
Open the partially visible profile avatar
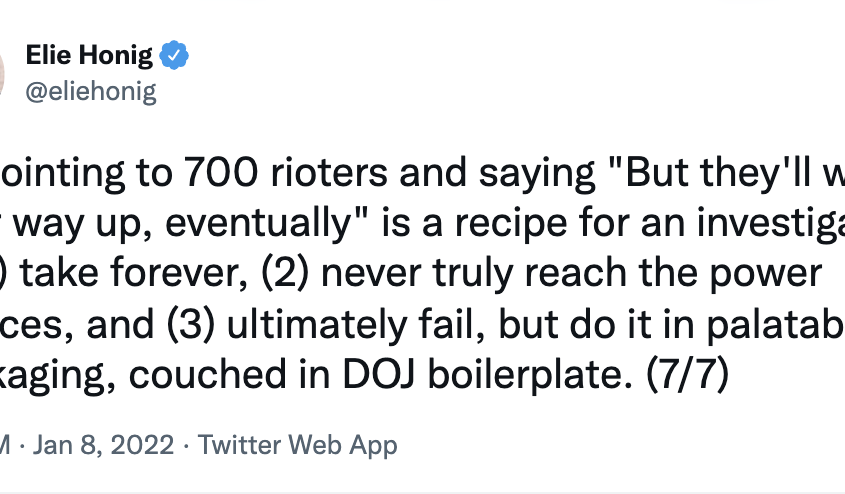pyautogui.click(x=2, y=73)
